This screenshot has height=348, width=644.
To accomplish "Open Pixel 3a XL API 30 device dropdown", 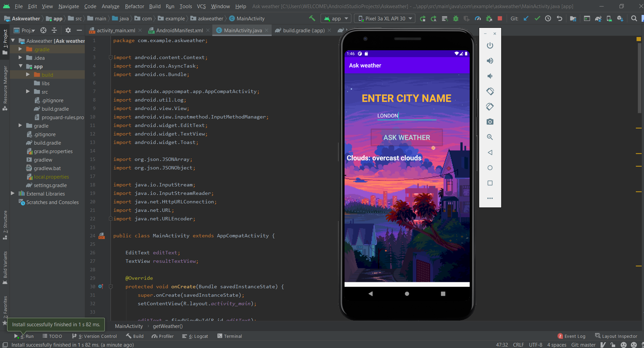I will 385,19.
